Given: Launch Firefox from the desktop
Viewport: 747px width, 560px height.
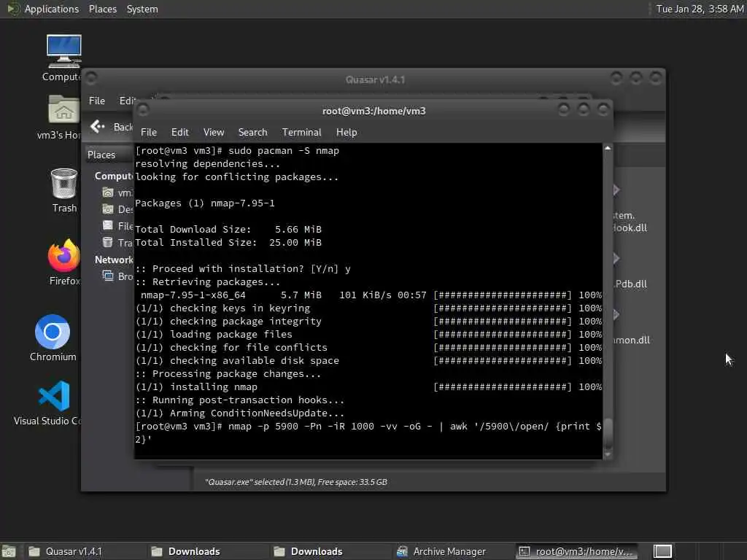Looking at the screenshot, I should point(64,255).
